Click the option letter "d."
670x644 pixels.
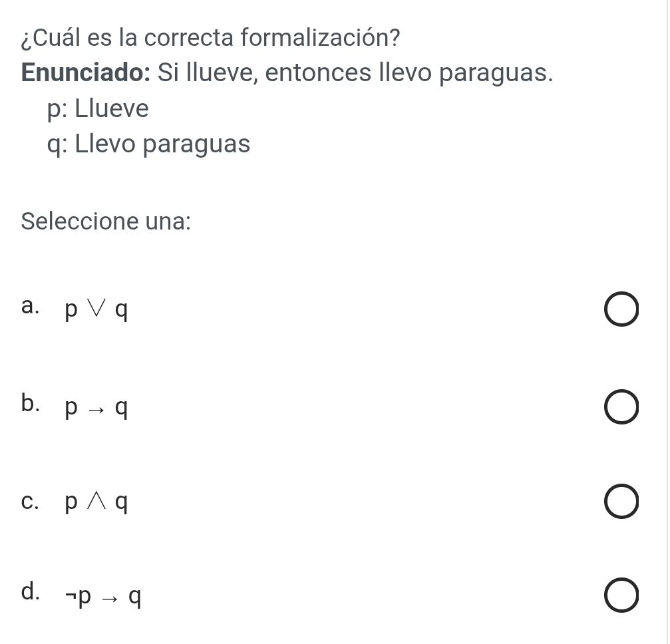(x=31, y=591)
